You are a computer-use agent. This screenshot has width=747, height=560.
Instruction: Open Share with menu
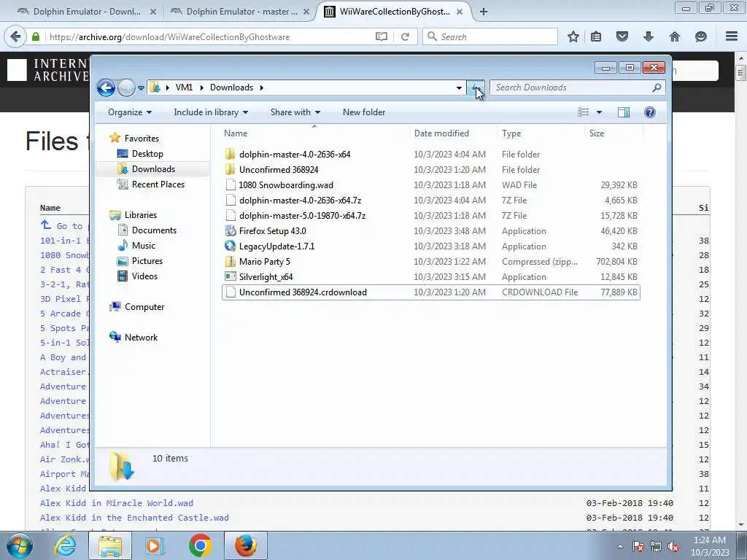(295, 112)
